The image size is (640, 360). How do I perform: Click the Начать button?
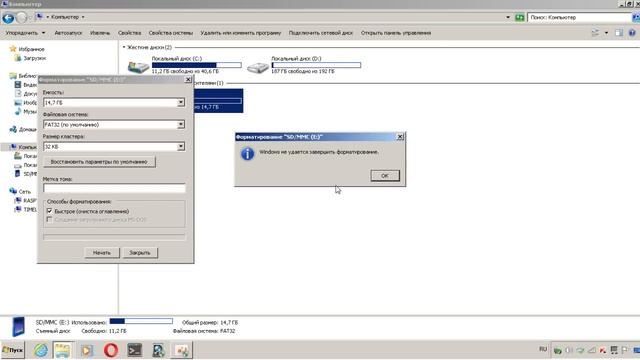(x=102, y=253)
